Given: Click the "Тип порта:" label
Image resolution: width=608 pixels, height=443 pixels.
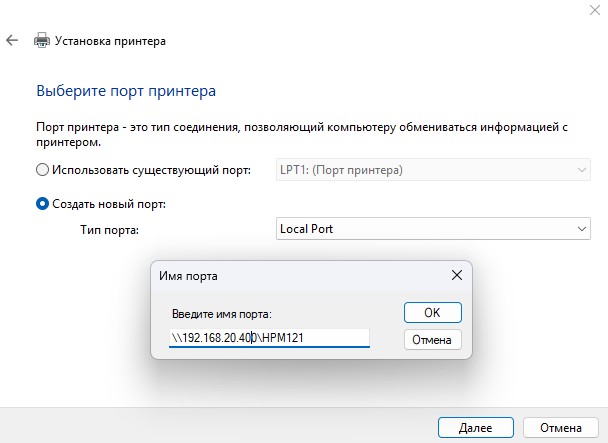Looking at the screenshot, I should 109,230.
